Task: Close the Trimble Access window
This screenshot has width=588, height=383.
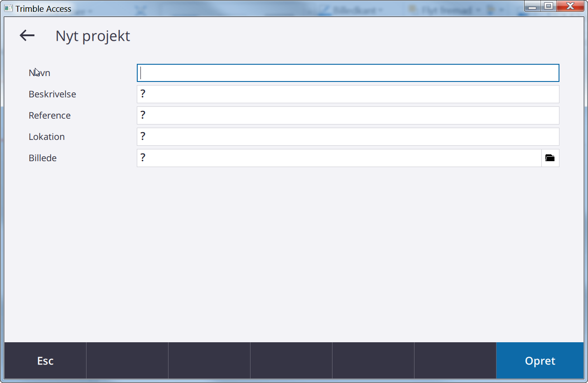Action: click(571, 6)
